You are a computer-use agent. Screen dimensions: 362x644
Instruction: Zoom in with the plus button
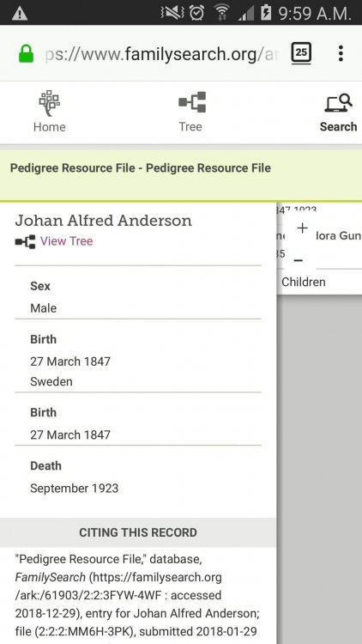302,228
